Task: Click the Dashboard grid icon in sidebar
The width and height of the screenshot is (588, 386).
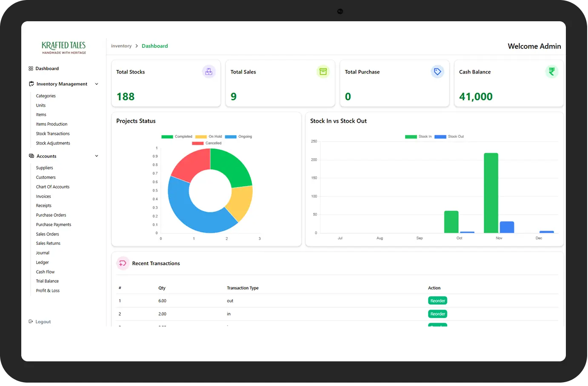Action: [31, 68]
